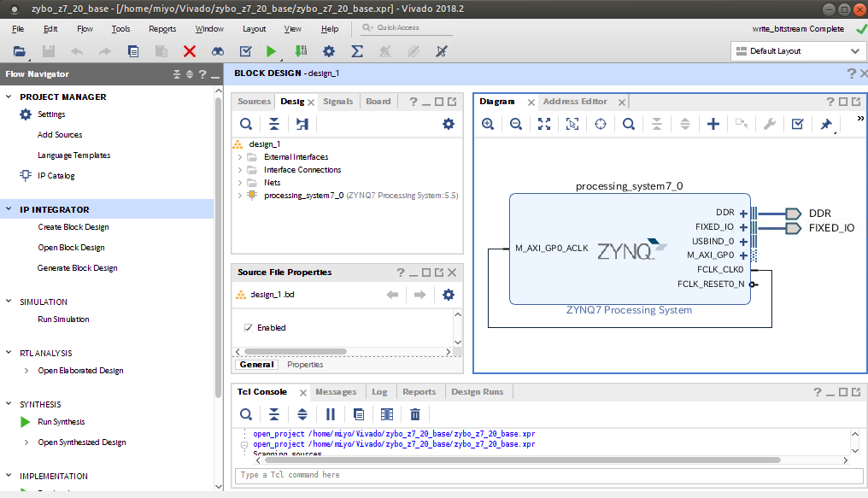The image size is (868, 498).
Task: Search within the Tcl Console
Action: [x=246, y=414]
